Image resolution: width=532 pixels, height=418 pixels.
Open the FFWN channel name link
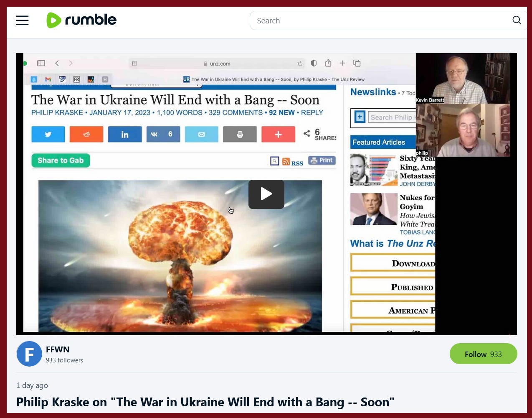point(58,349)
